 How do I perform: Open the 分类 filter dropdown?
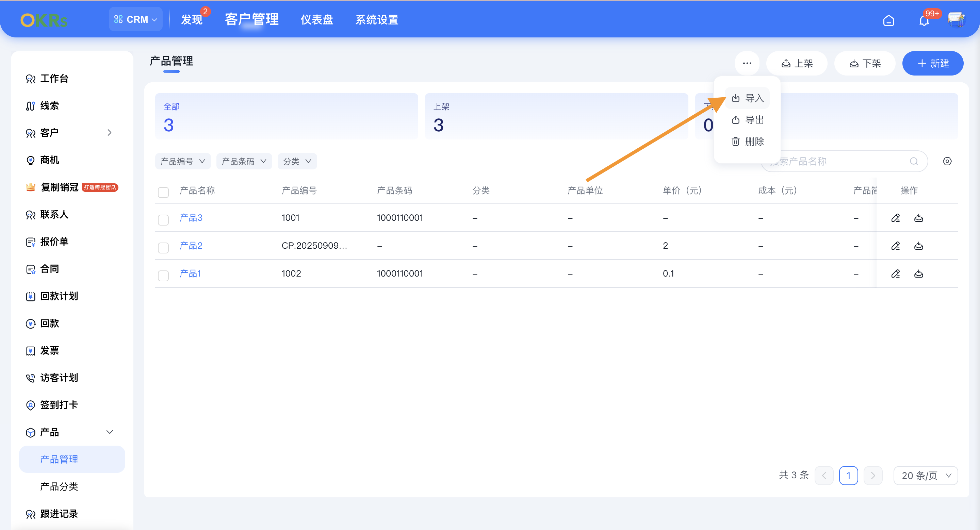pyautogui.click(x=297, y=161)
